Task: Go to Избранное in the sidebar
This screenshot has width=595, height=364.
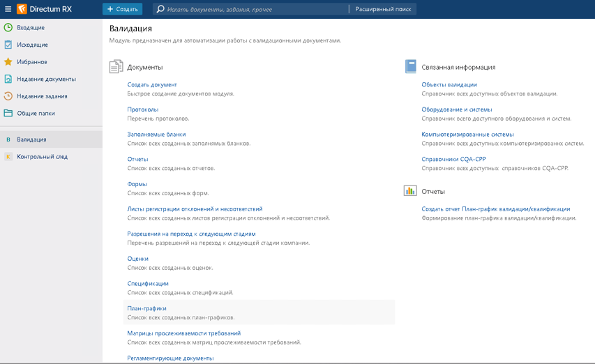Action: [51, 61]
